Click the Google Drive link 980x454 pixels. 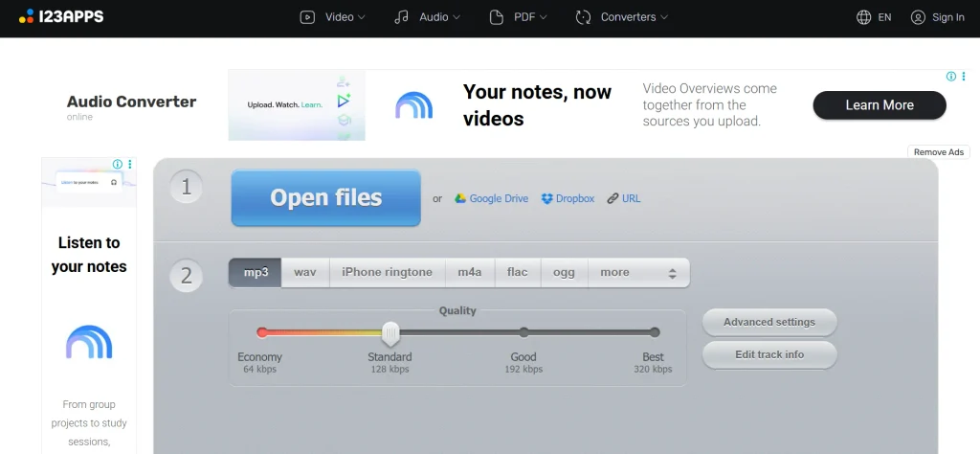(498, 198)
